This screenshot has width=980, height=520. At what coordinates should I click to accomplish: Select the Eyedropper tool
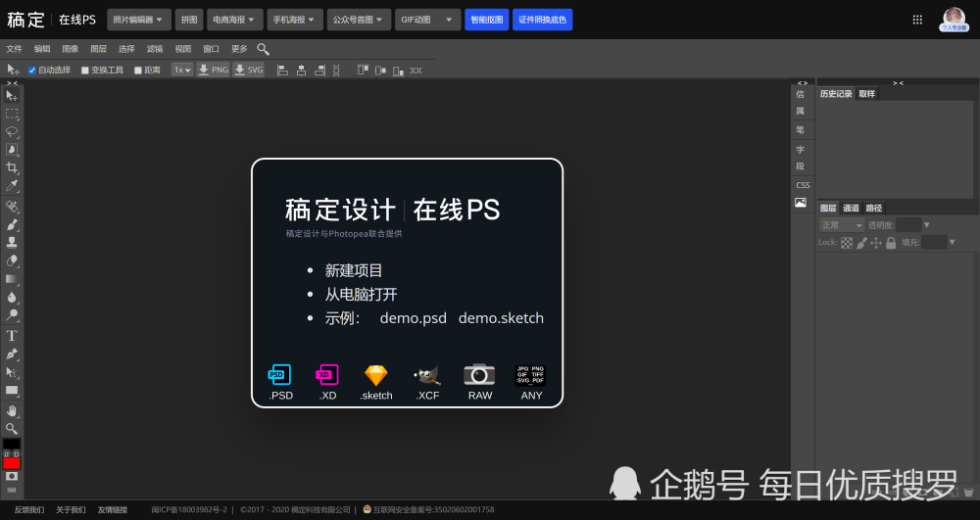pos(12,186)
